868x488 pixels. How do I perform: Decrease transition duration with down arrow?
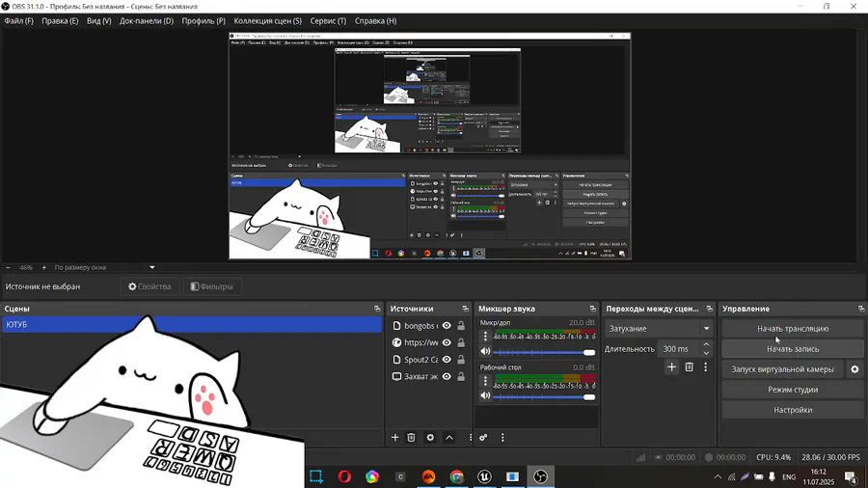pos(706,353)
